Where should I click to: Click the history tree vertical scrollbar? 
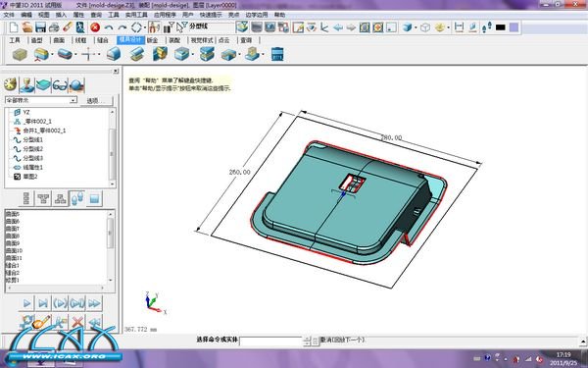112,148
